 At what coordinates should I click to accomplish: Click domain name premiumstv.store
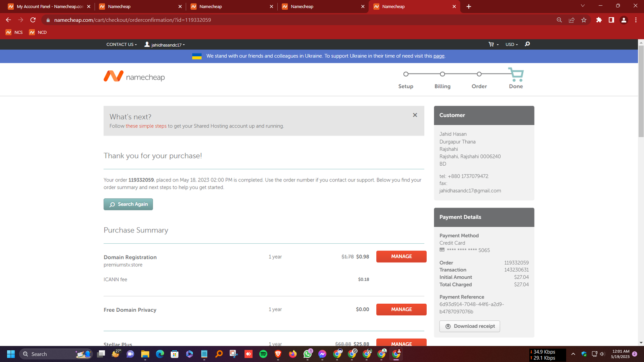123,265
